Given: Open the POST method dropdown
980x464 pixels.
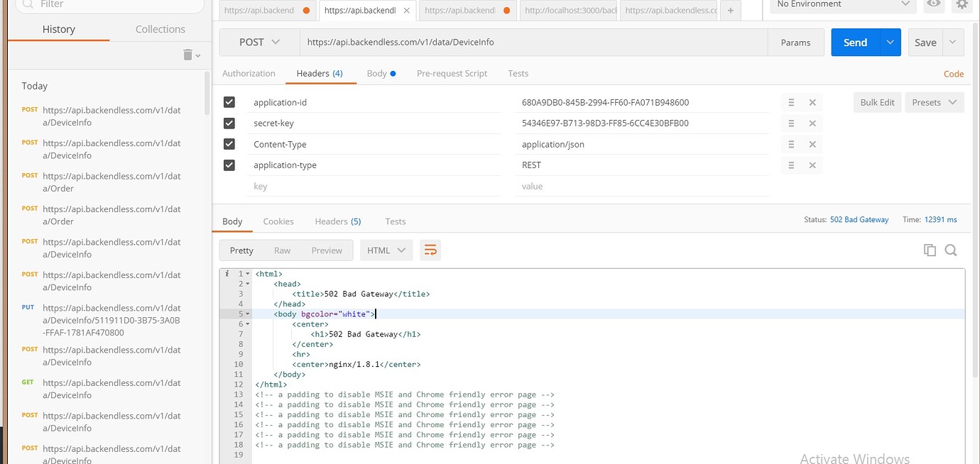Looking at the screenshot, I should (x=258, y=42).
